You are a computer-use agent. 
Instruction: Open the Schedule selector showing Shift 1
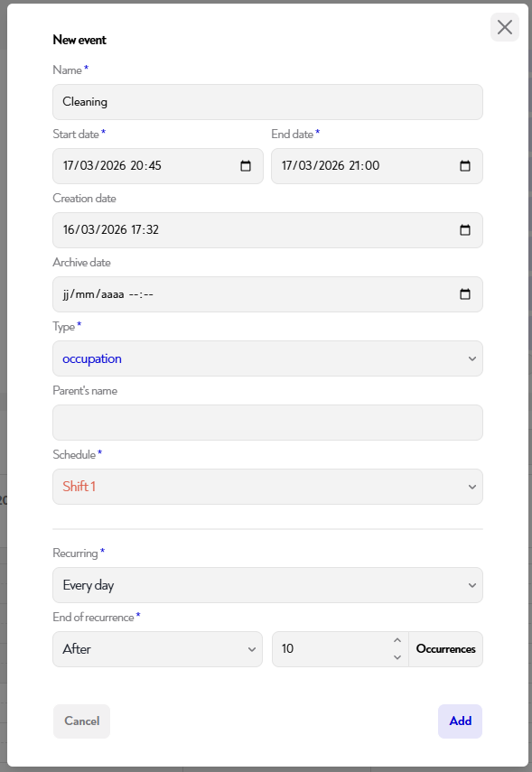(x=267, y=486)
